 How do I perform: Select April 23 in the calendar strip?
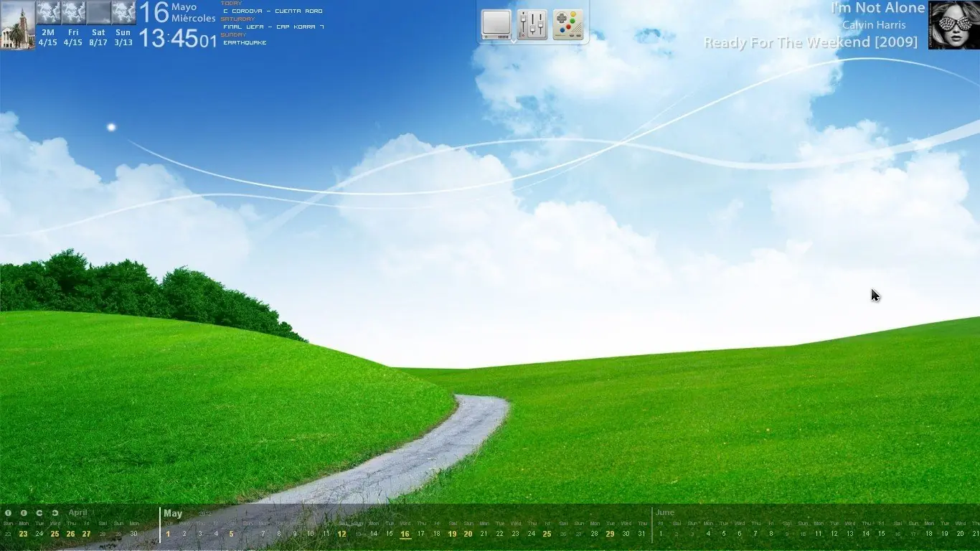coord(24,534)
